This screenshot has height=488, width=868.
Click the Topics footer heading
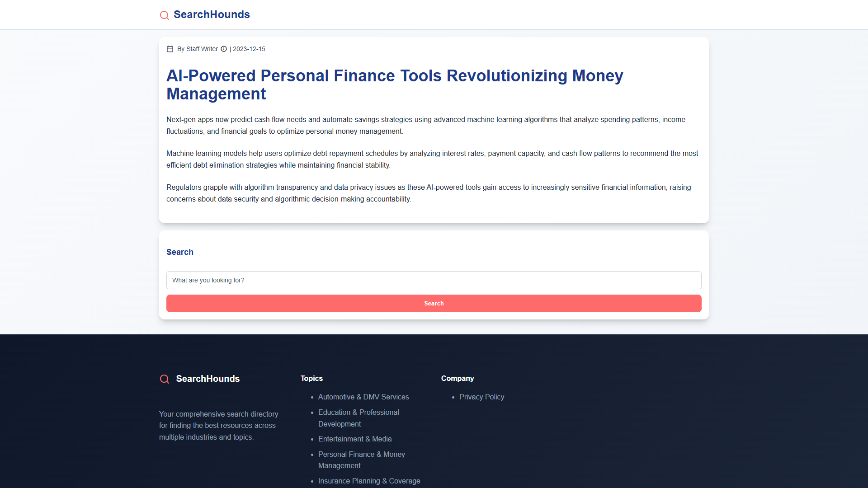[311, 378]
